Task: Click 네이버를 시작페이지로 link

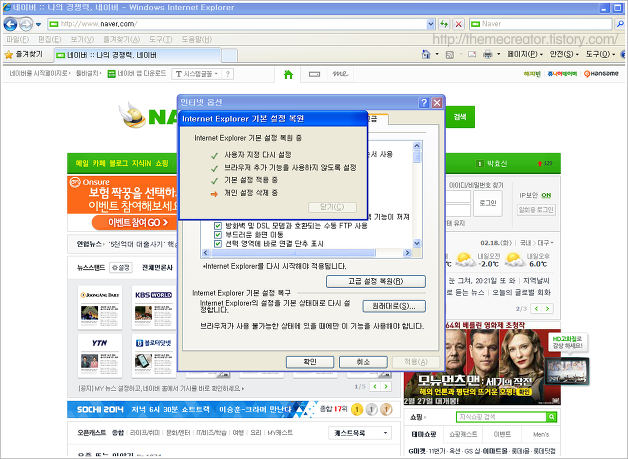Action: point(39,74)
